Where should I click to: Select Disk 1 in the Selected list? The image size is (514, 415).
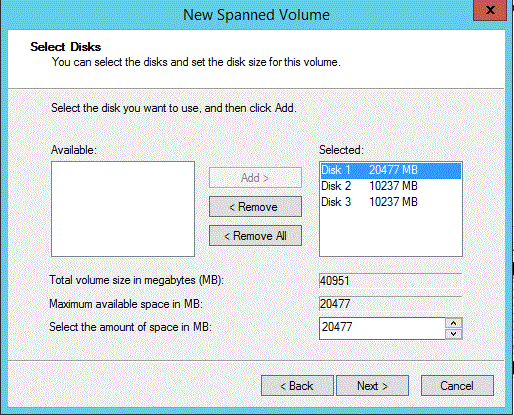[x=391, y=170]
